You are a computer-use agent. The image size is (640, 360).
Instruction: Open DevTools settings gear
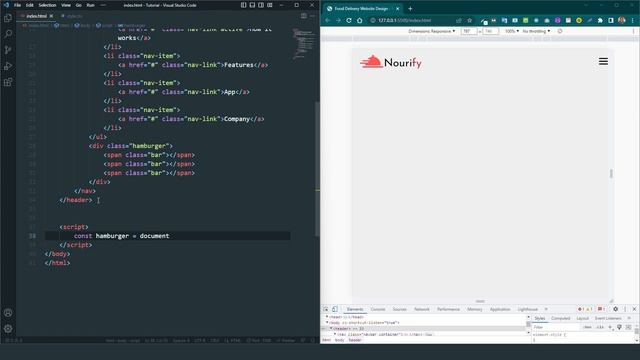(x=616, y=309)
